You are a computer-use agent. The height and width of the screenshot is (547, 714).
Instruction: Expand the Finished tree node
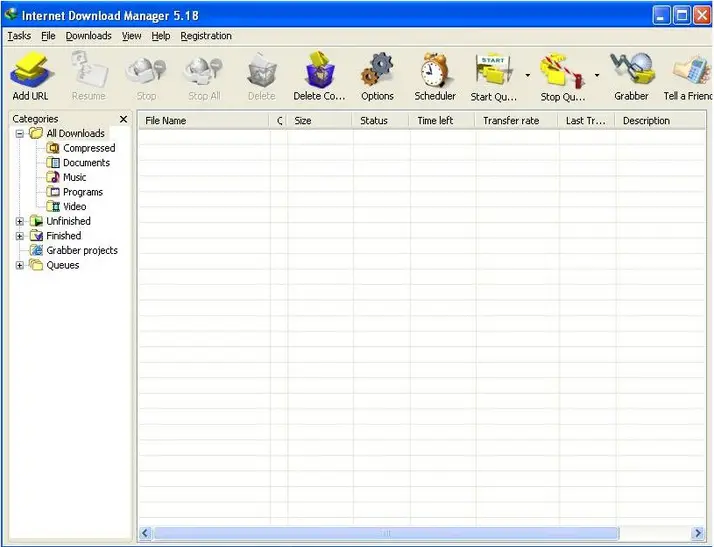coord(20,236)
